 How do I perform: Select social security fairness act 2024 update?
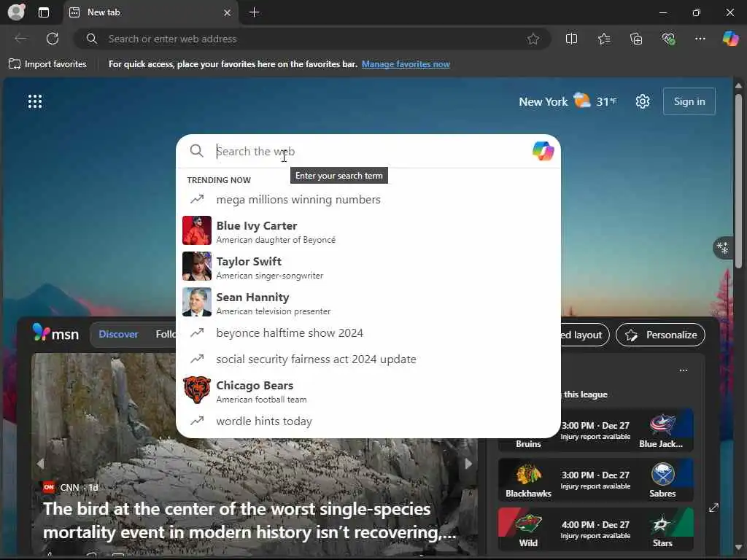pyautogui.click(x=368, y=359)
